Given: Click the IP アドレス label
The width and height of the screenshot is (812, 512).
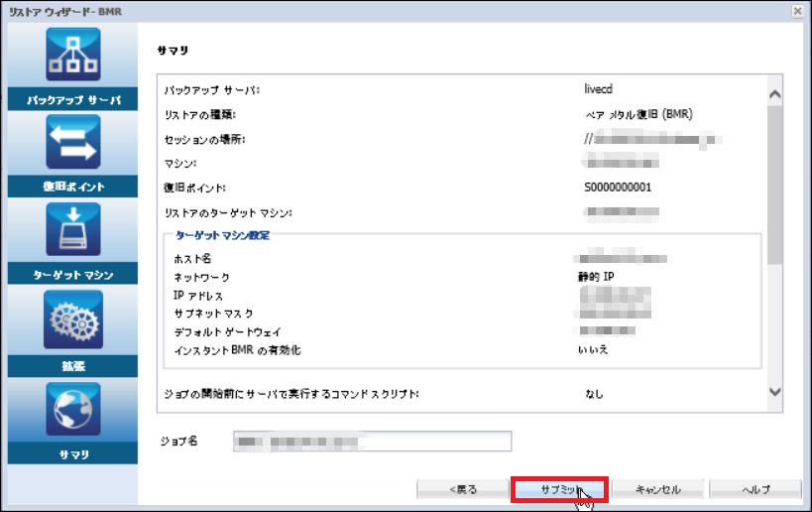Looking at the screenshot, I should pyautogui.click(x=198, y=296).
